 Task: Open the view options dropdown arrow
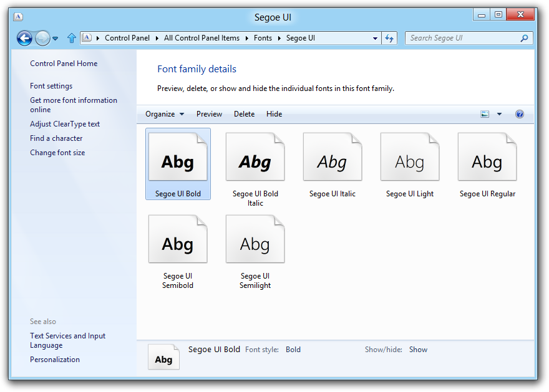[499, 114]
